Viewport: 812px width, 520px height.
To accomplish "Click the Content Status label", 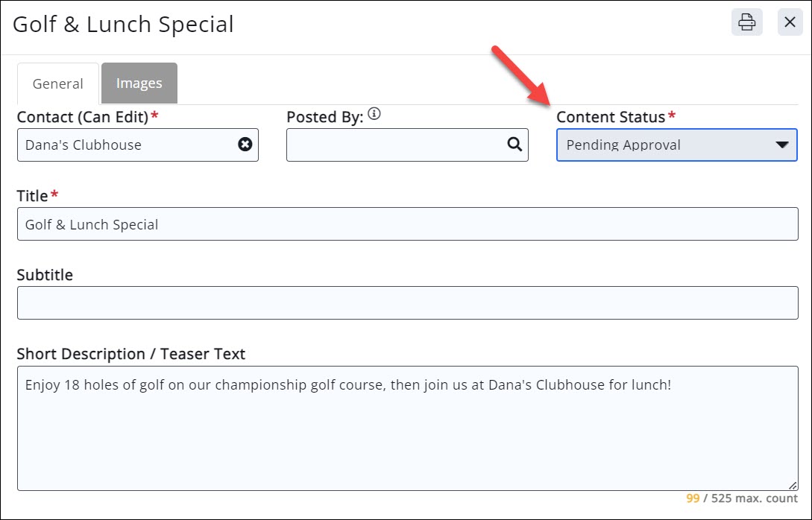I will (610, 117).
